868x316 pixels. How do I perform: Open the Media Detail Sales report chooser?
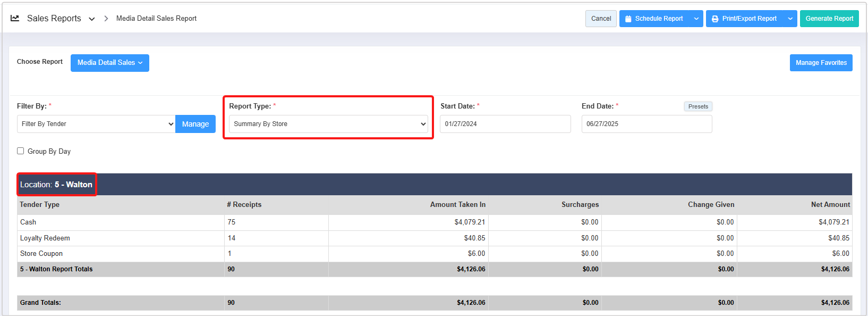[109, 63]
